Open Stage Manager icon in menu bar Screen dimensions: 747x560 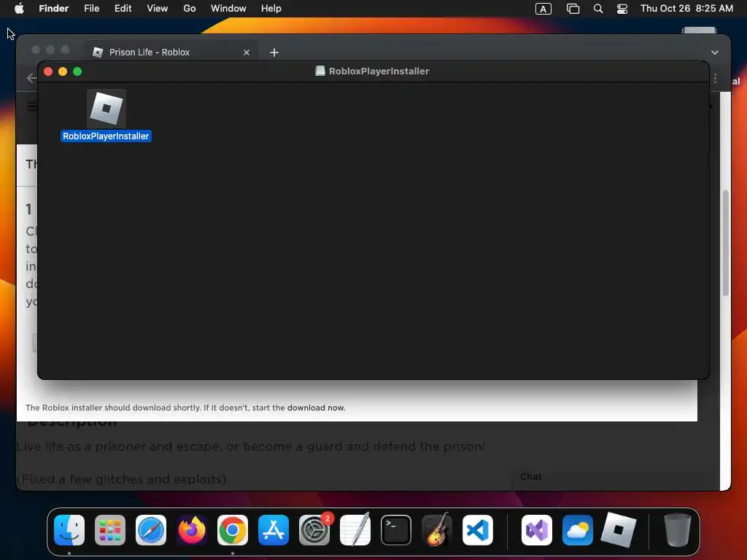click(573, 9)
